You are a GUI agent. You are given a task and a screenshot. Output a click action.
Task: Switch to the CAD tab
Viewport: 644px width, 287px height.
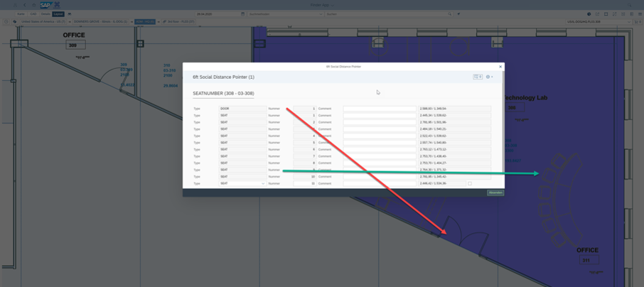coord(33,14)
